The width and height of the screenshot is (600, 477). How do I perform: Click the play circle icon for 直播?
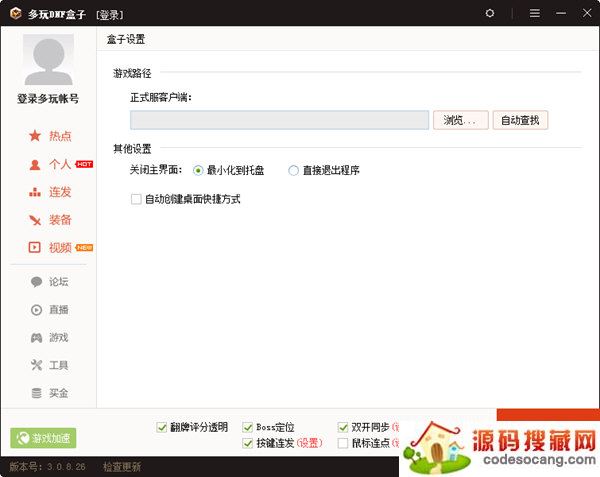(x=36, y=310)
